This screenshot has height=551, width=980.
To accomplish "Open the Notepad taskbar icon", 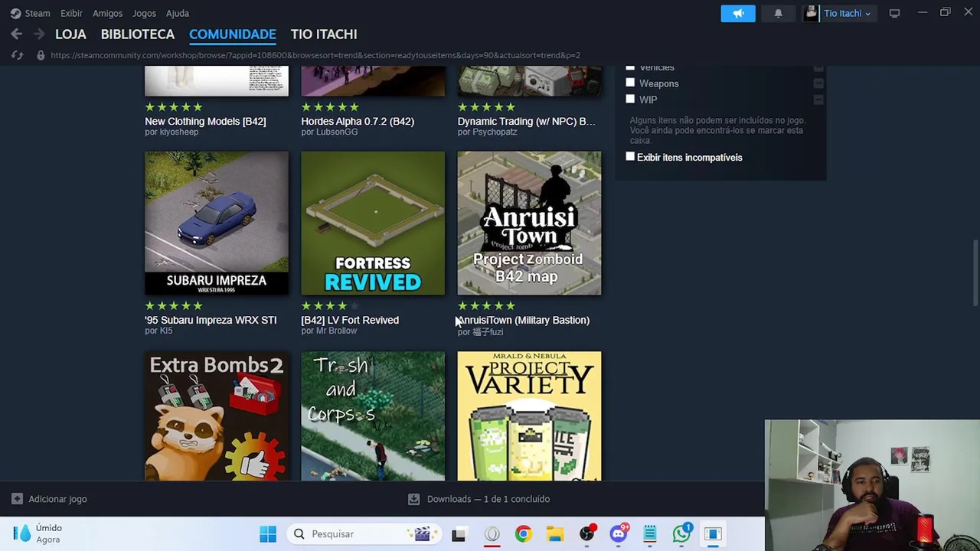I will [x=650, y=534].
